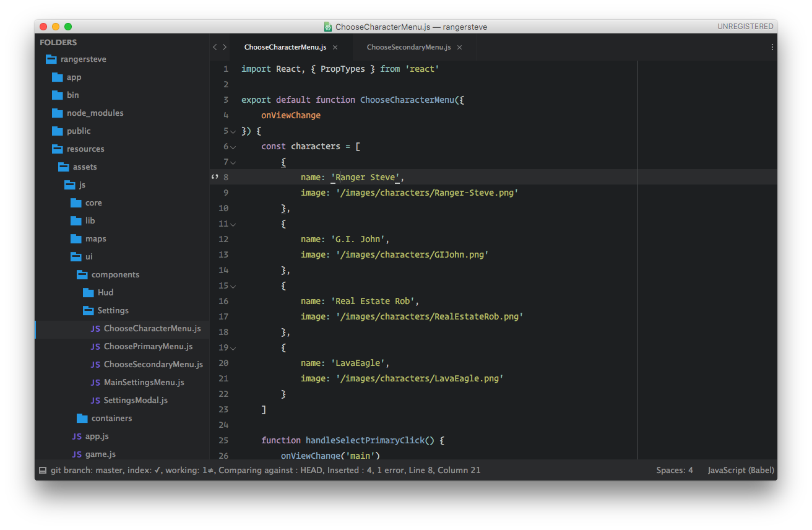Switch to the ChooseSecondaryMenu.js tab
The width and height of the screenshot is (812, 530).
coord(408,47)
